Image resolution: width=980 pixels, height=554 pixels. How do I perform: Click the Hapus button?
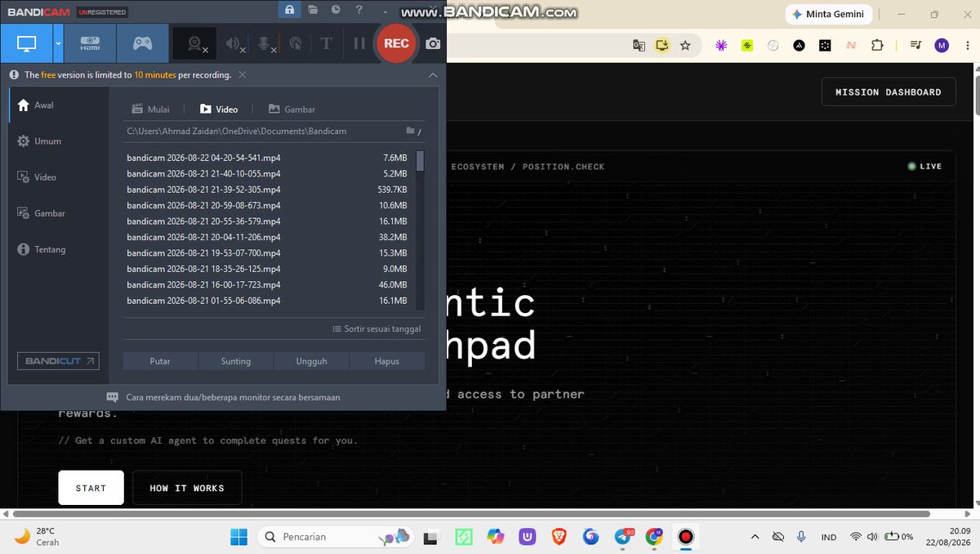387,361
